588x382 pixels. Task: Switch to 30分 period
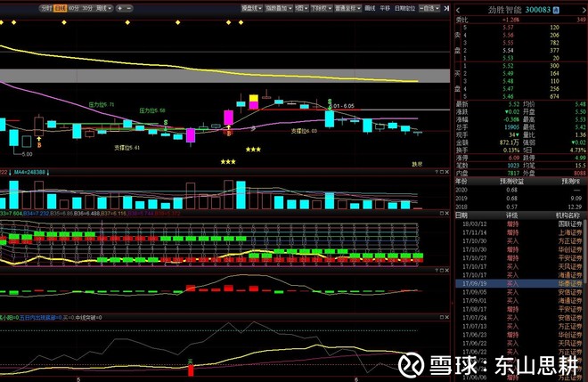pyautogui.click(x=87, y=8)
